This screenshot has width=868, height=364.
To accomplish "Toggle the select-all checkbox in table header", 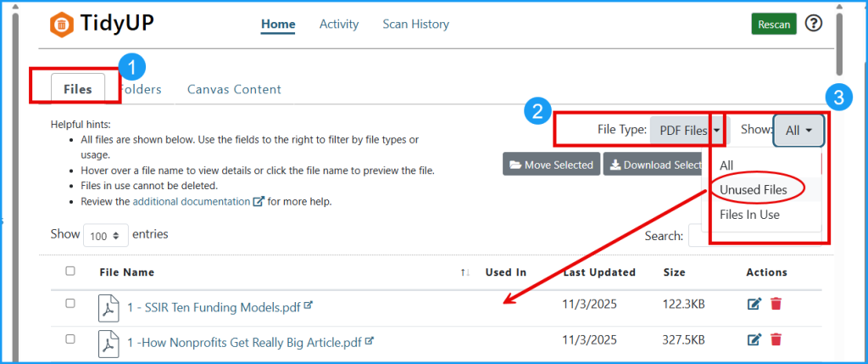I will point(70,272).
